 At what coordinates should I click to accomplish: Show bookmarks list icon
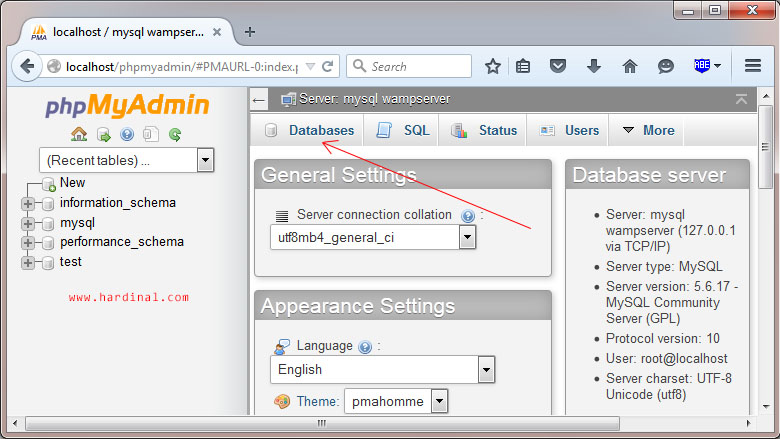click(523, 66)
